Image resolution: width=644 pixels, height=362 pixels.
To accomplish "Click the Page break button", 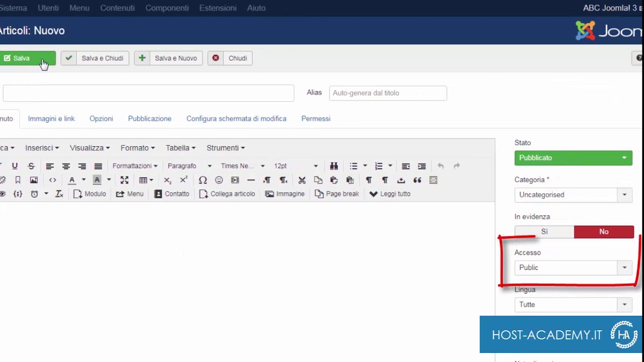I will 337,194.
